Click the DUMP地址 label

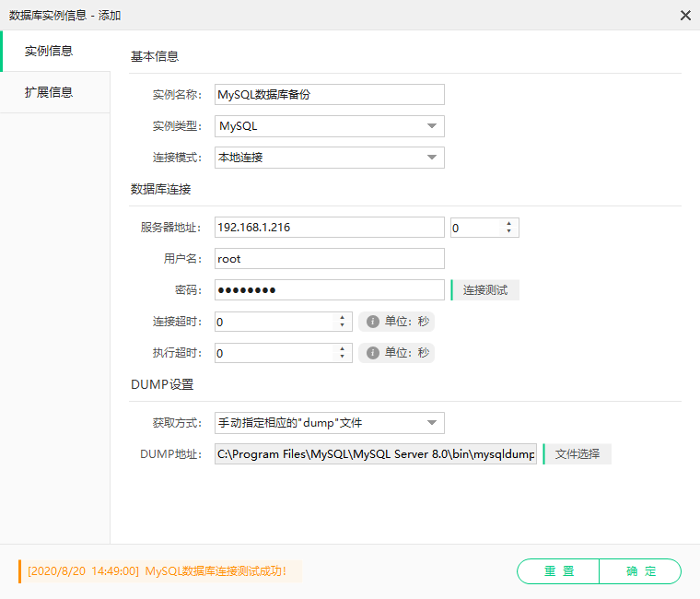tap(171, 454)
